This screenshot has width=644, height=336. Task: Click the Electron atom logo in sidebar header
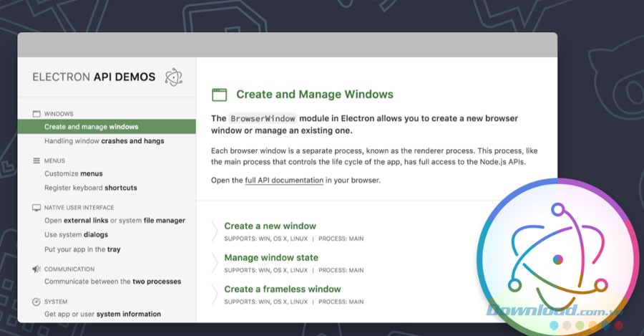173,77
